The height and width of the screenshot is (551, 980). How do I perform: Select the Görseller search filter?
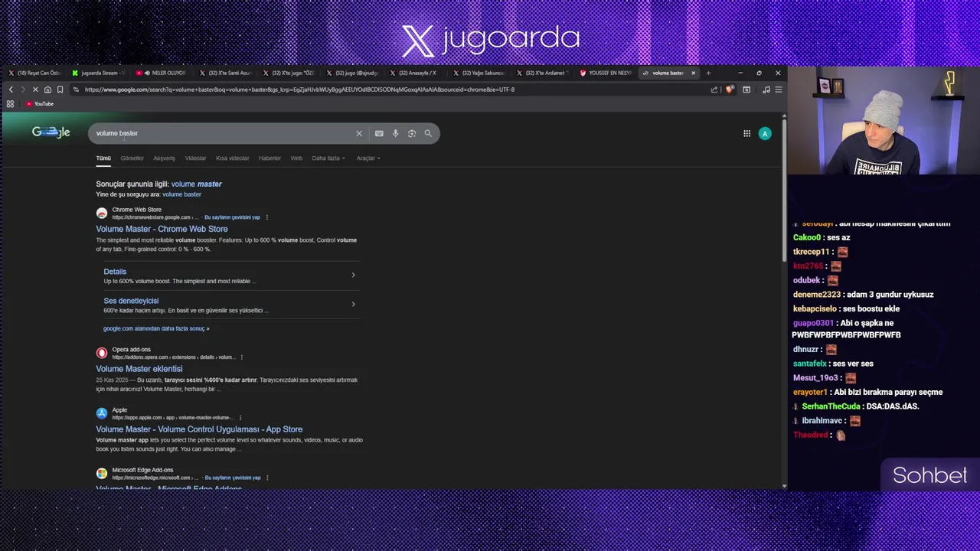tap(132, 158)
